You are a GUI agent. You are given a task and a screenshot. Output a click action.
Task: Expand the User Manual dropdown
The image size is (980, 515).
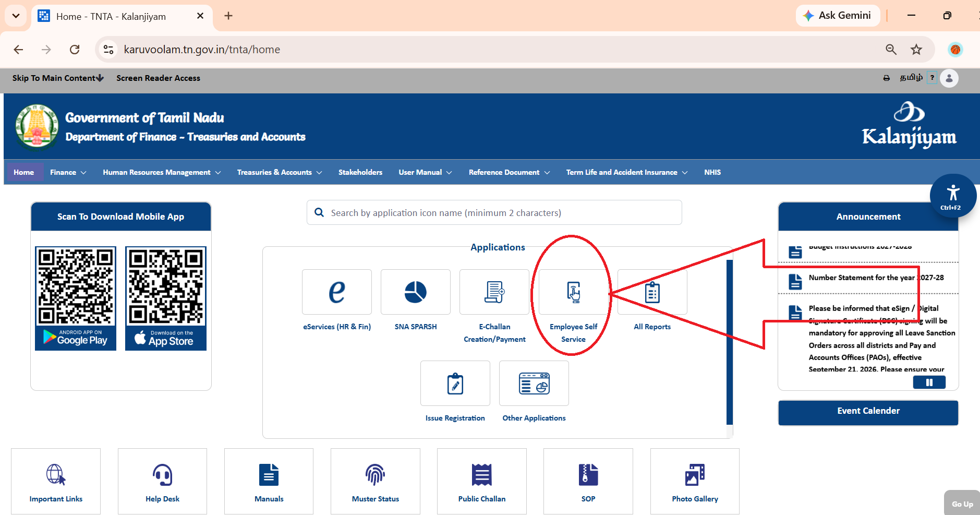click(425, 172)
